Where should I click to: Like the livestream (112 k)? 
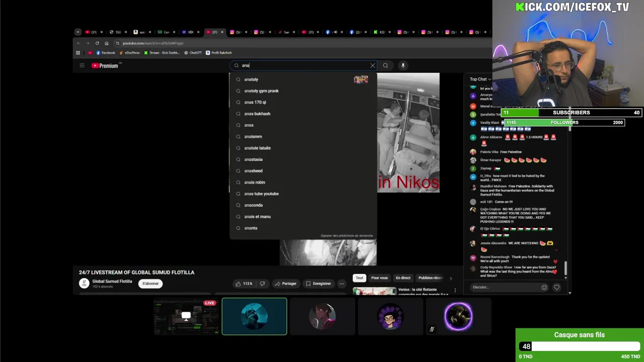(244, 284)
